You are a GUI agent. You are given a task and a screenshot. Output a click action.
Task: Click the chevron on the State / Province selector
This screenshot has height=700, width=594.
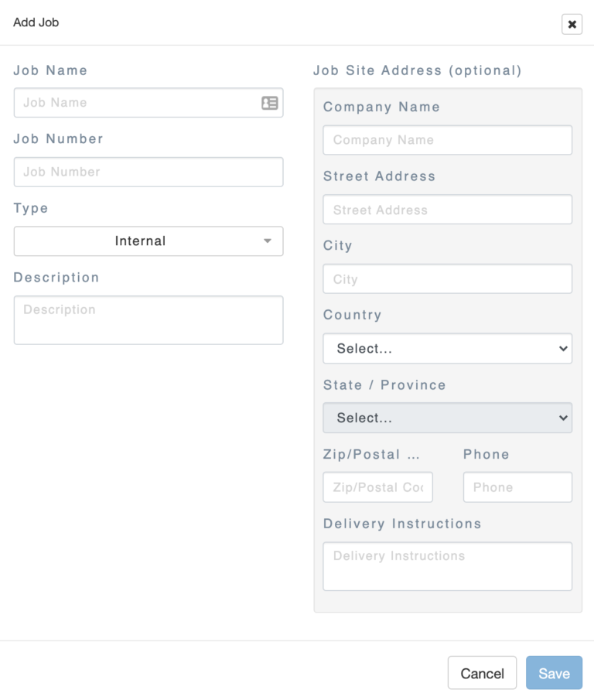tap(564, 418)
